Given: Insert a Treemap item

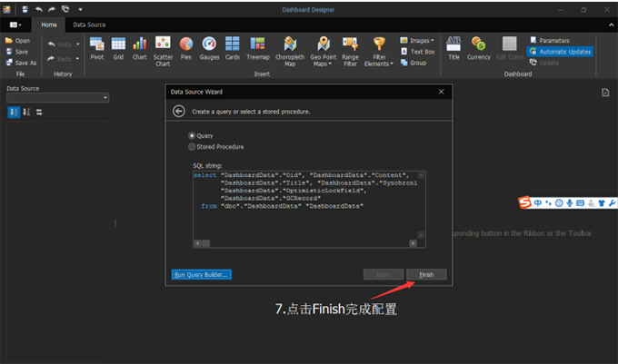Looking at the screenshot, I should (258, 48).
